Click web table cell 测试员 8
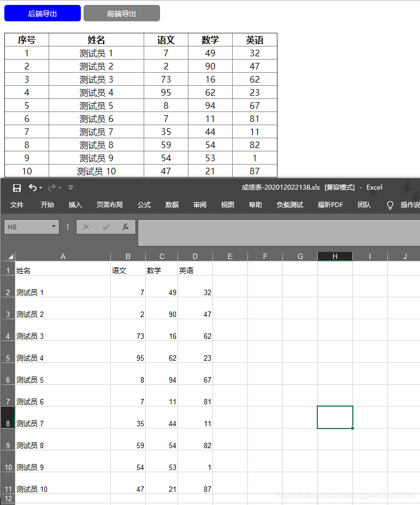This screenshot has height=505, width=420. pos(96,145)
